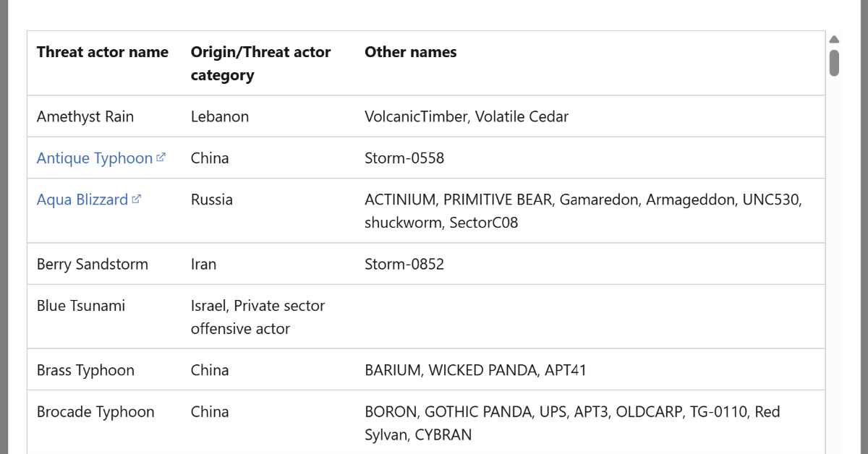This screenshot has width=868, height=454.
Task: Select the Brass Typhoon cell
Action: tap(85, 370)
